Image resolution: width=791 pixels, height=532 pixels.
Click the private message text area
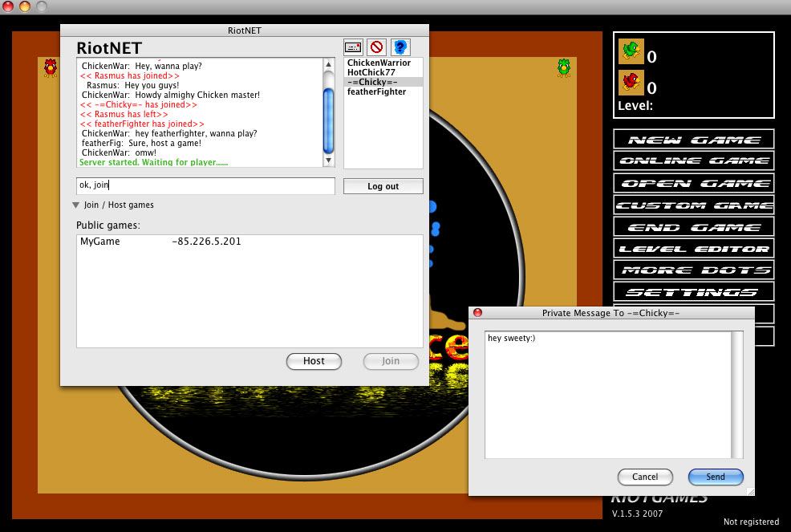[x=608, y=395]
